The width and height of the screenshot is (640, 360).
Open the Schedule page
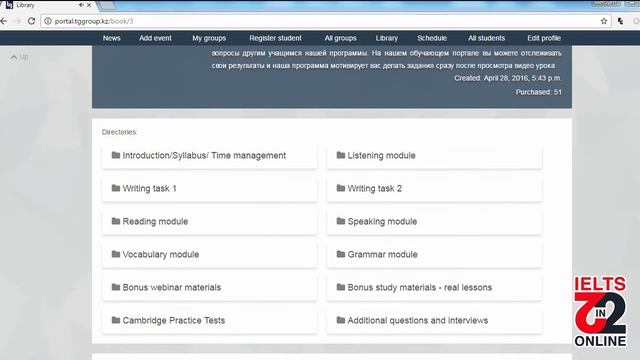[x=432, y=38]
